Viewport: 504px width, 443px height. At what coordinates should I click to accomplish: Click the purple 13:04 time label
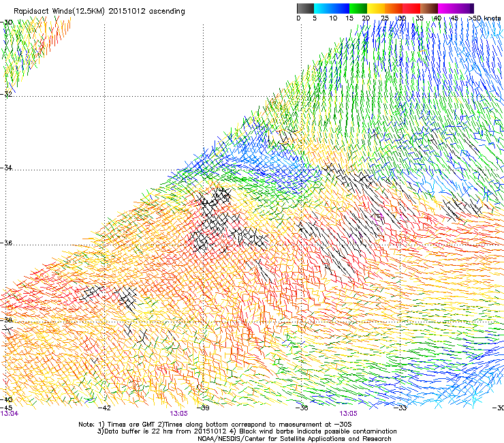tap(10, 414)
